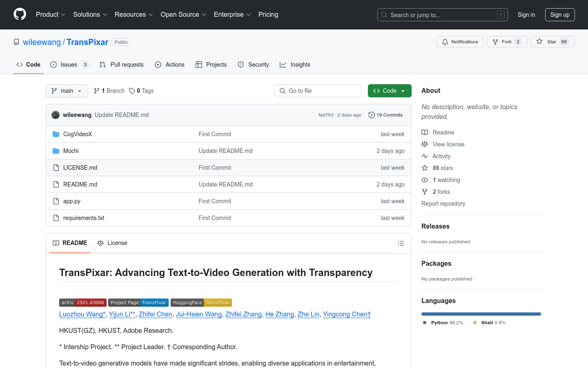The width and height of the screenshot is (588, 368).
Task: Open the README.md file
Action: [80, 184]
